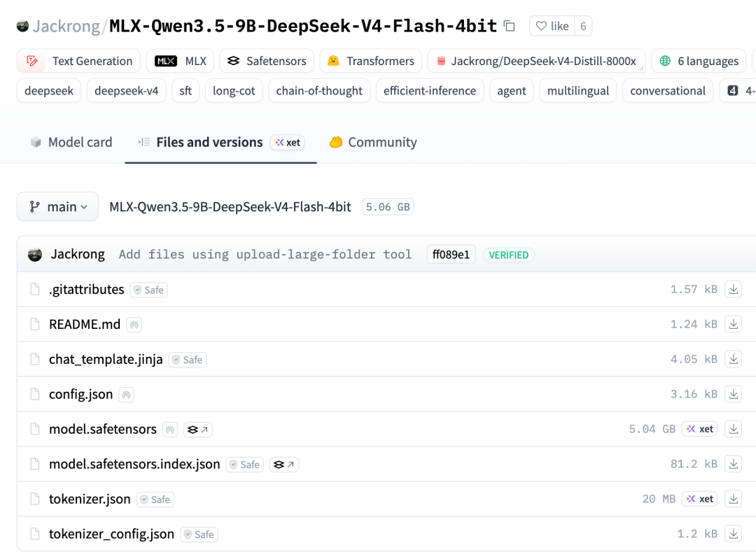Viewport: 756px width, 559px height.
Task: Switch to the Model card tab
Action: [x=71, y=142]
